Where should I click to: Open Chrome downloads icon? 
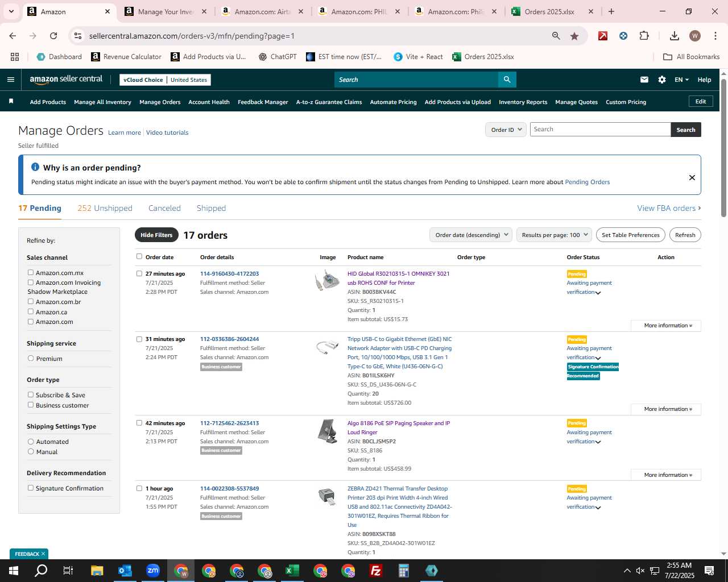click(x=674, y=36)
